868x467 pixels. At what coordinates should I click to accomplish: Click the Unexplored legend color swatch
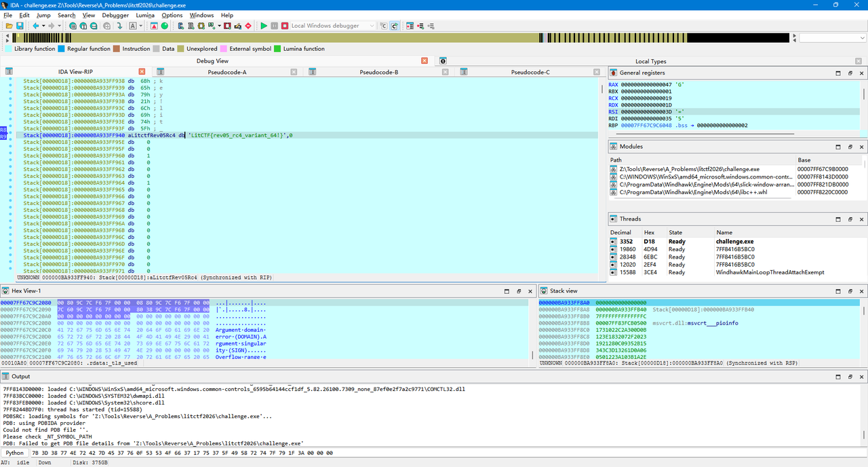(181, 49)
